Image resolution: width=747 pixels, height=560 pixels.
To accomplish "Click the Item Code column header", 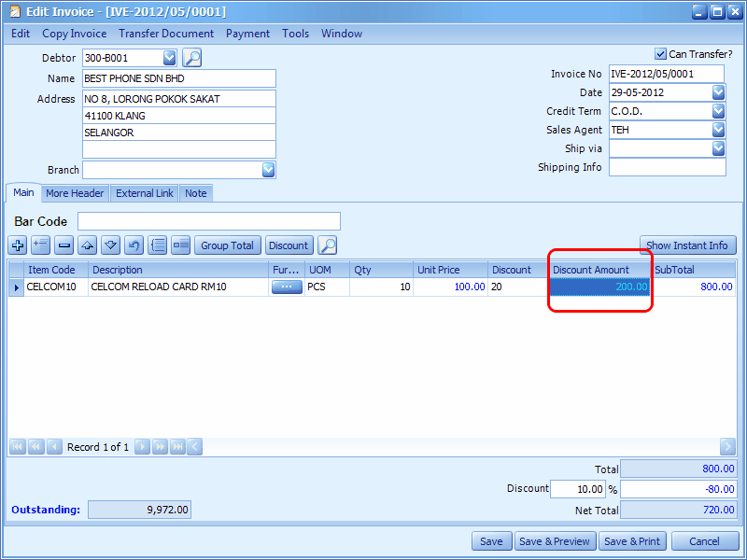I will (56, 270).
